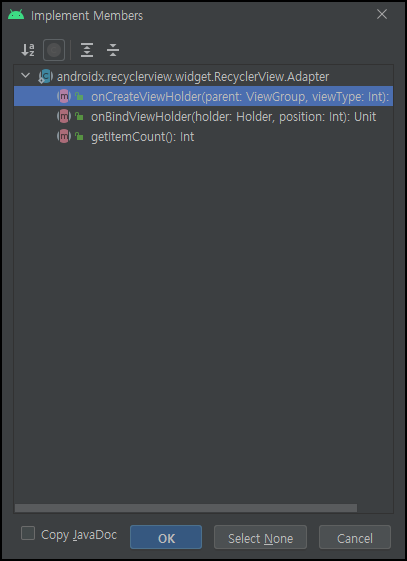Viewport: 407px width, 561px height.
Task: Collapse all tree nodes
Action: tap(113, 50)
